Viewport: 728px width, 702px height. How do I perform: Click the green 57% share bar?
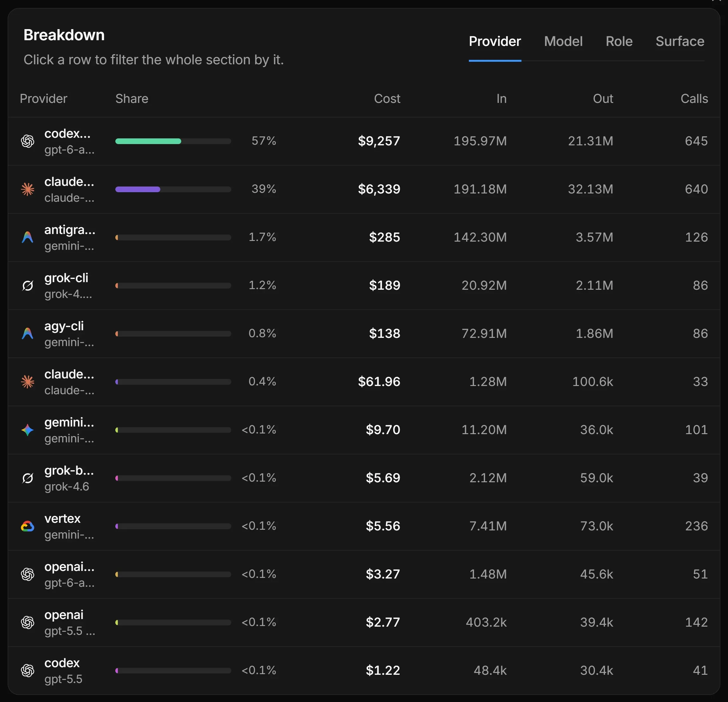(x=148, y=141)
